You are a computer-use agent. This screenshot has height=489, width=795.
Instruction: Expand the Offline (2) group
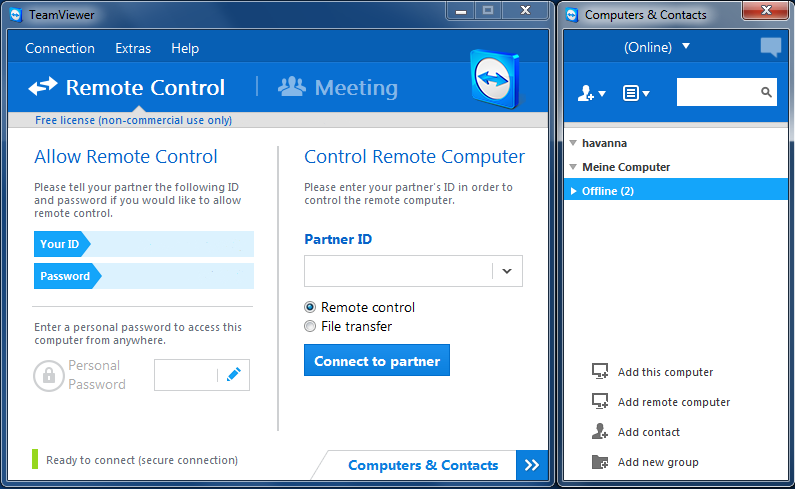point(573,191)
